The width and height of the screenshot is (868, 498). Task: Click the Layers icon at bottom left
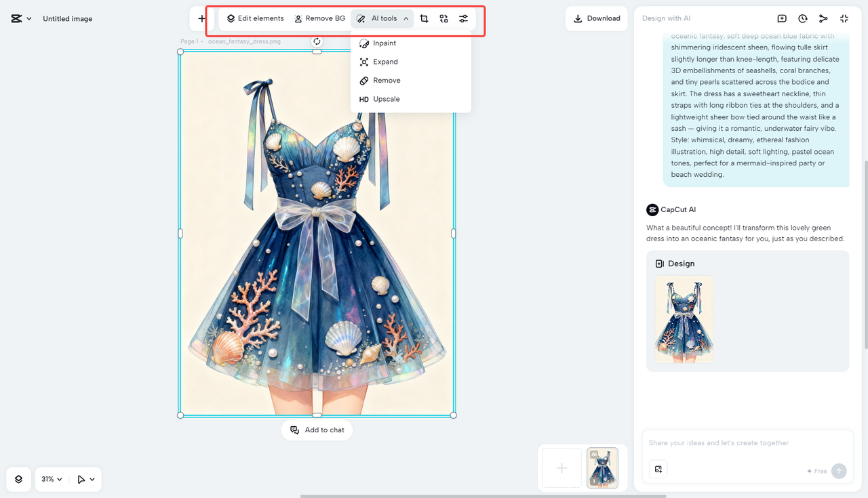point(18,479)
